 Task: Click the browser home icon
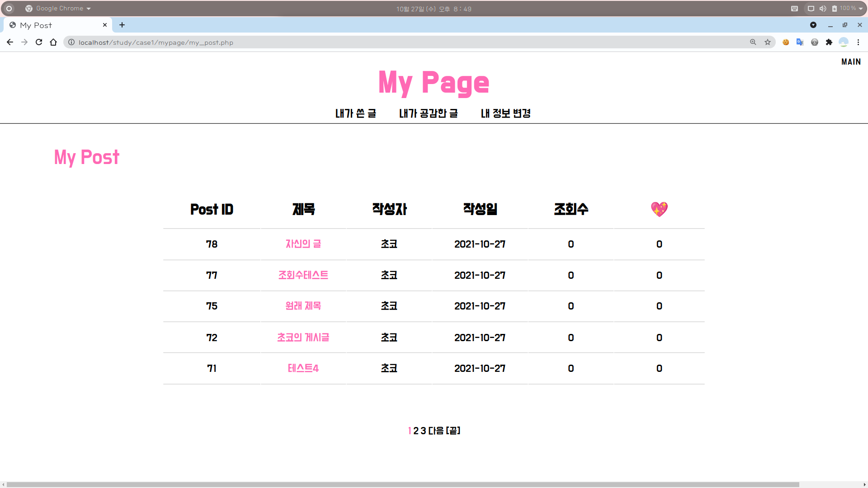click(x=53, y=42)
